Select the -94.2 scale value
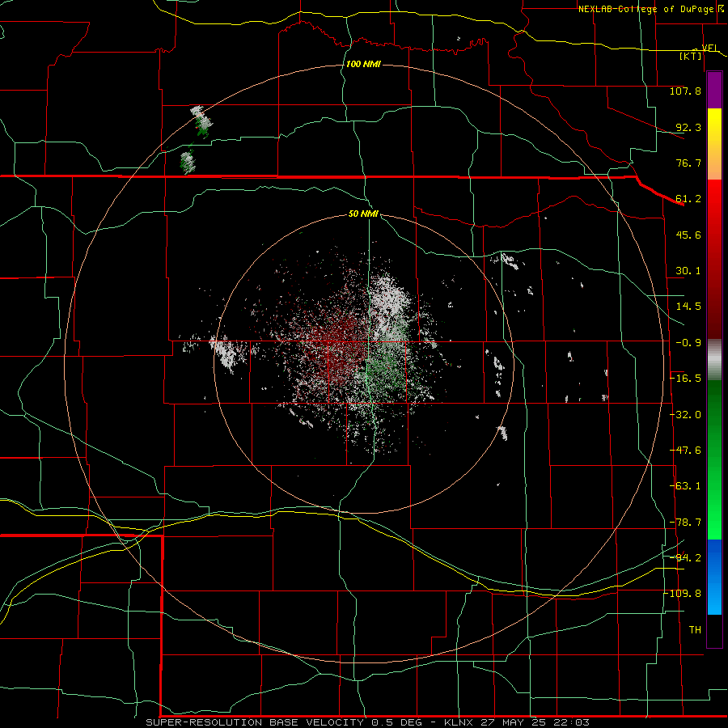Image resolution: width=728 pixels, height=728 pixels. pos(685,558)
